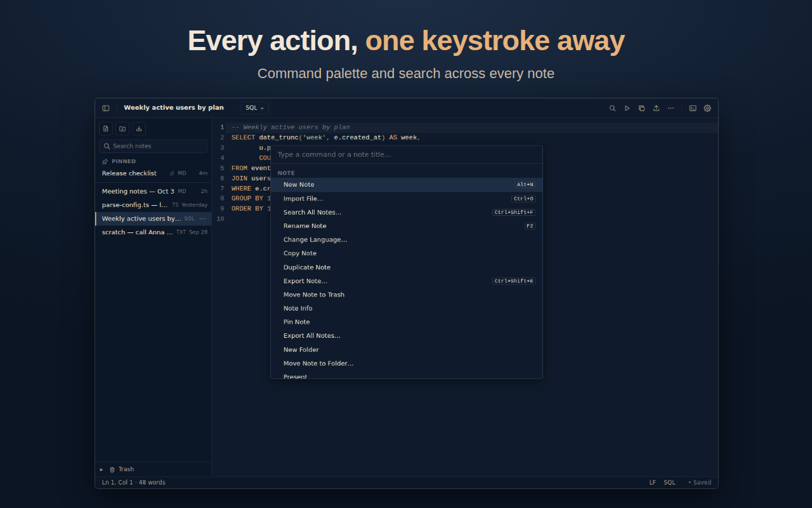
Task: Open the Release checklist note
Action: point(154,173)
